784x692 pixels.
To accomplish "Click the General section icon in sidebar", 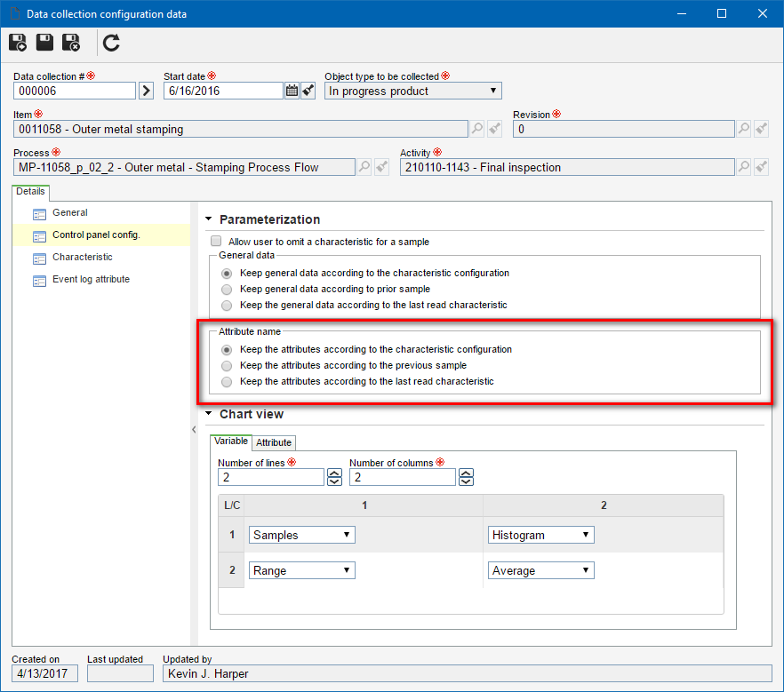I will pyautogui.click(x=39, y=214).
